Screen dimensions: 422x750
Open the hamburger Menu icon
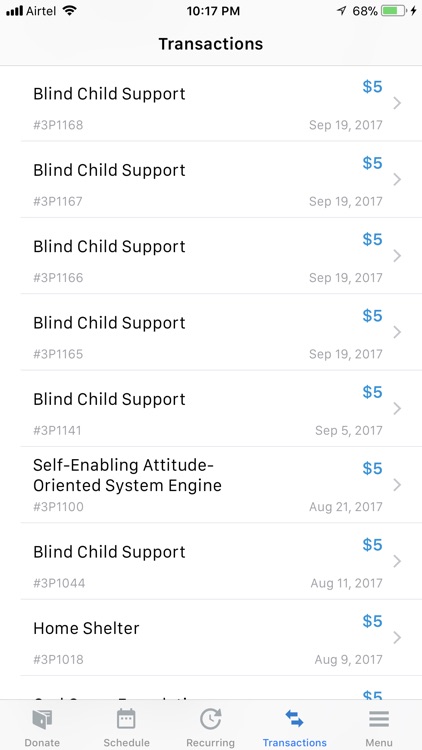pyautogui.click(x=379, y=719)
